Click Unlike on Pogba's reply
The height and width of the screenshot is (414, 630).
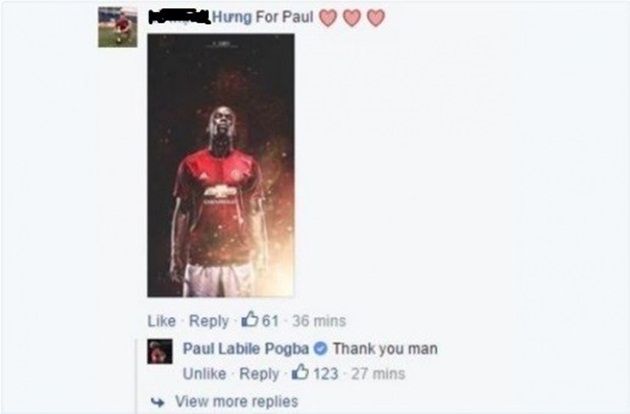pyautogui.click(x=205, y=373)
